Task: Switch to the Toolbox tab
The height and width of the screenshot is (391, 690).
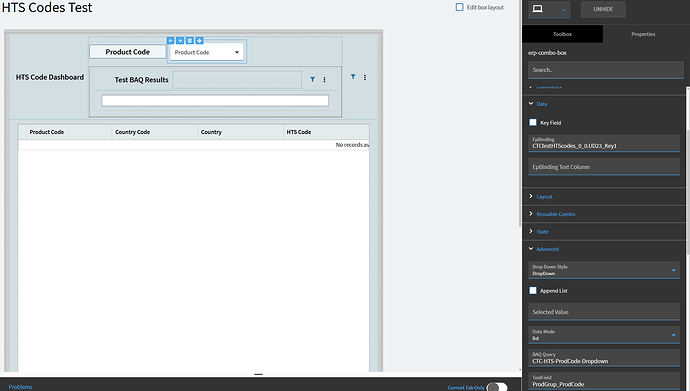Action: [x=562, y=34]
